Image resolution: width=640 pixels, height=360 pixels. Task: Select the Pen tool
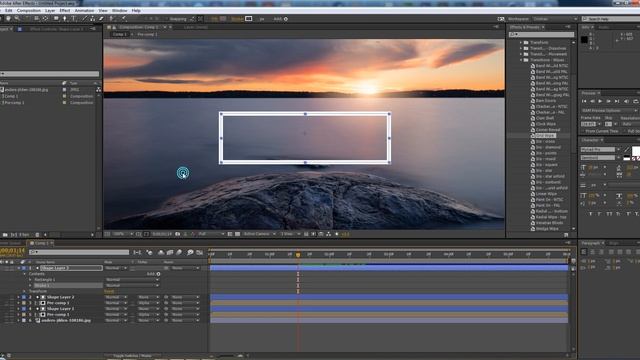tap(64, 19)
